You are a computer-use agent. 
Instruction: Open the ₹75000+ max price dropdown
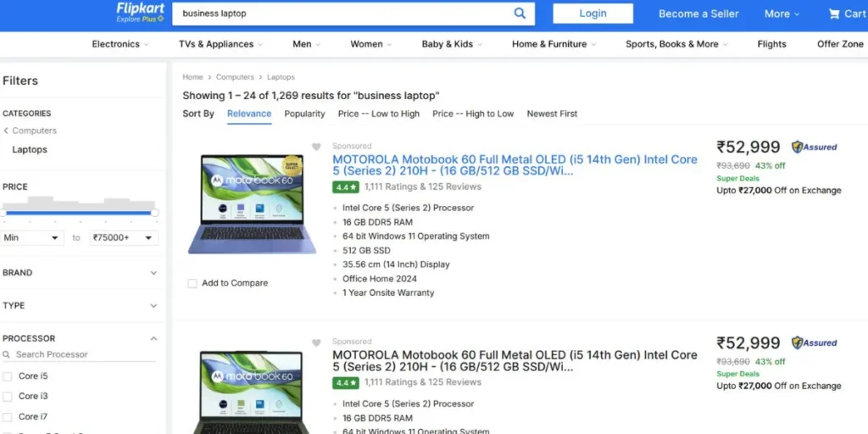124,238
